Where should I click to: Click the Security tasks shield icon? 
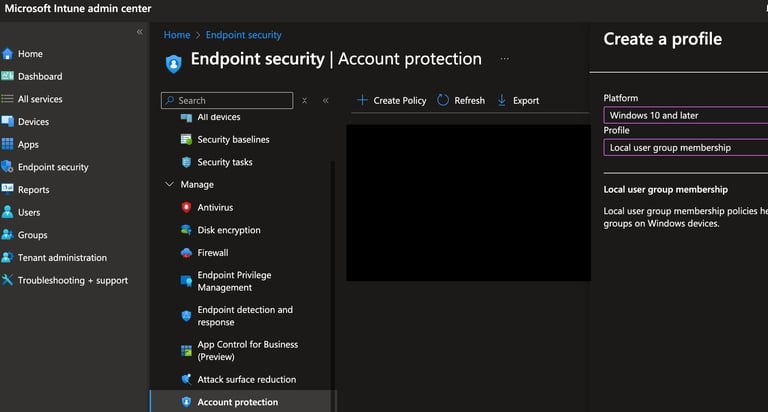186,162
